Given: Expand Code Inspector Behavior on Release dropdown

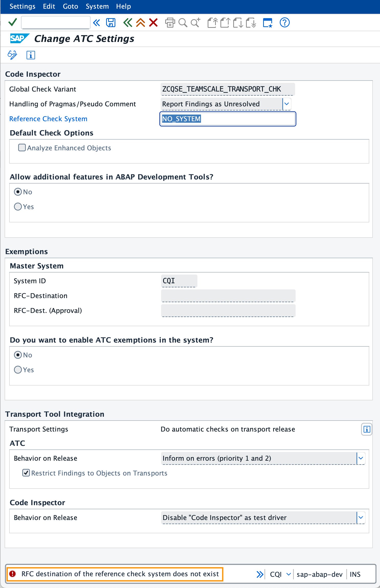Looking at the screenshot, I should (361, 517).
